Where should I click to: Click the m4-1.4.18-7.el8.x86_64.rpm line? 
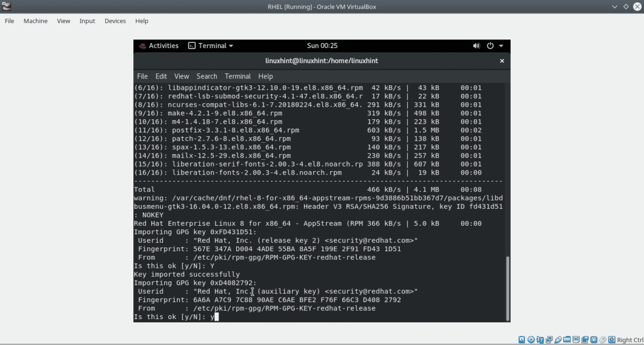click(308, 122)
